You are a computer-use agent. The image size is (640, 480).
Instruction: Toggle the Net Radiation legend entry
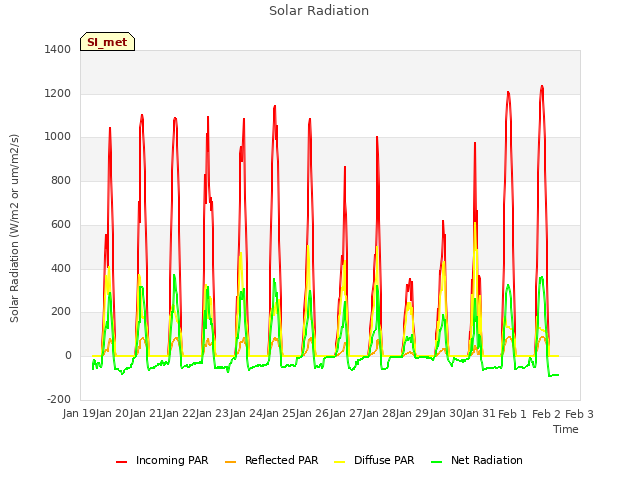477,460
